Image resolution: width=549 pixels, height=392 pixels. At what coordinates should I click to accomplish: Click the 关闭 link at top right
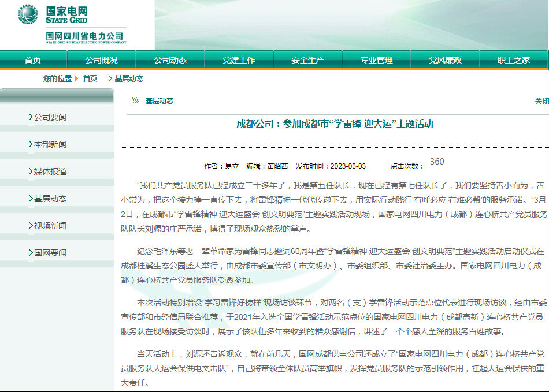click(541, 102)
